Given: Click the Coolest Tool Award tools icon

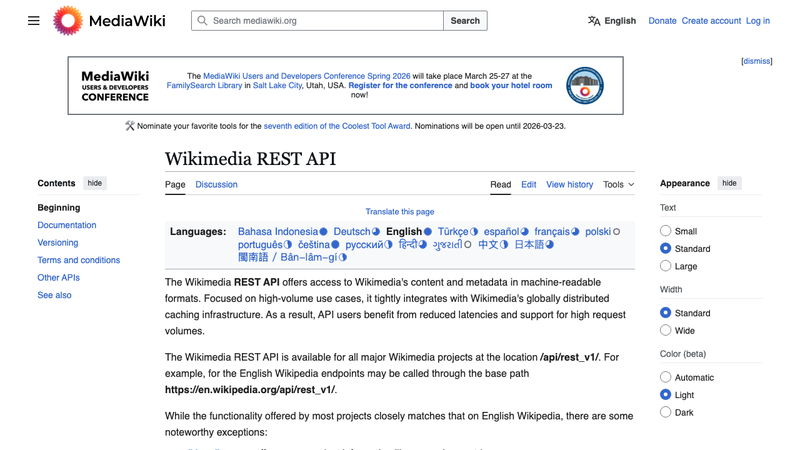Looking at the screenshot, I should (130, 126).
